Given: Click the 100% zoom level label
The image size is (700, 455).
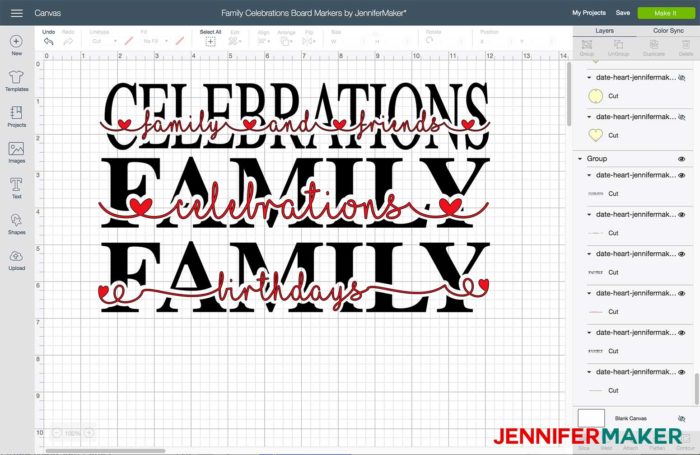Looking at the screenshot, I should (73, 433).
